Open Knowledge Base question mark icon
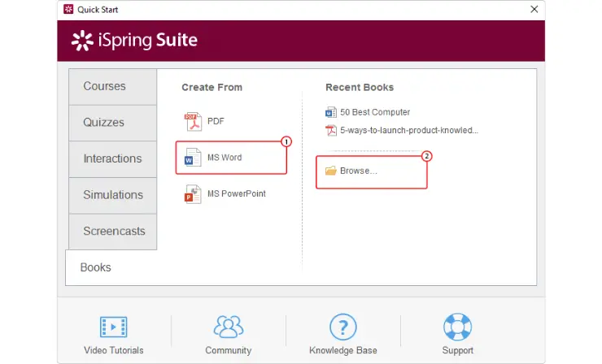The width and height of the screenshot is (602, 364). click(343, 327)
